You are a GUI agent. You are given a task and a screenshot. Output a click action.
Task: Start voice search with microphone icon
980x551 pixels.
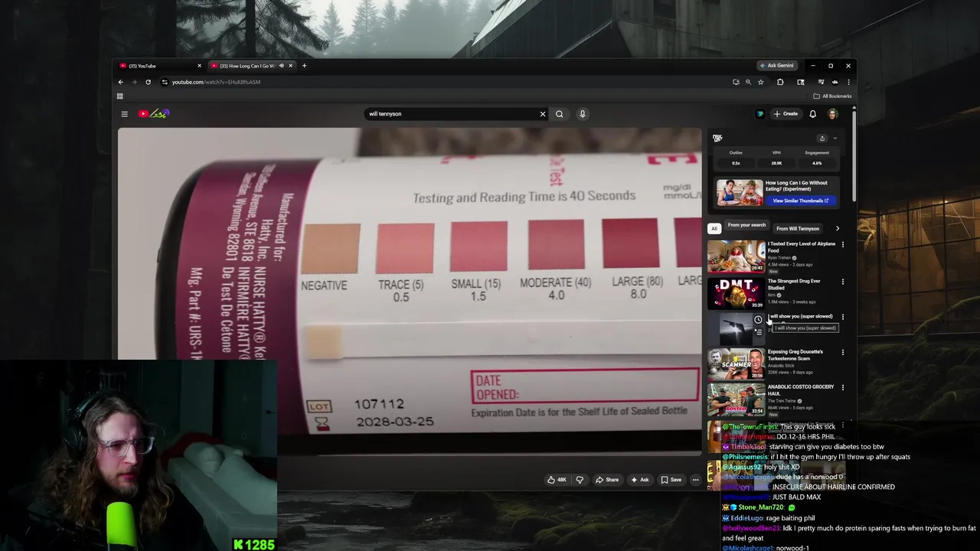point(583,114)
